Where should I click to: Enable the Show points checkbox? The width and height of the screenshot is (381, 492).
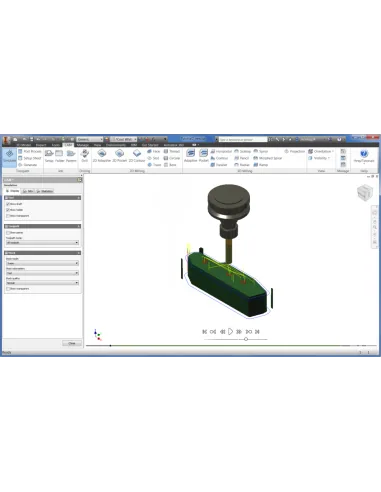pos(8,233)
